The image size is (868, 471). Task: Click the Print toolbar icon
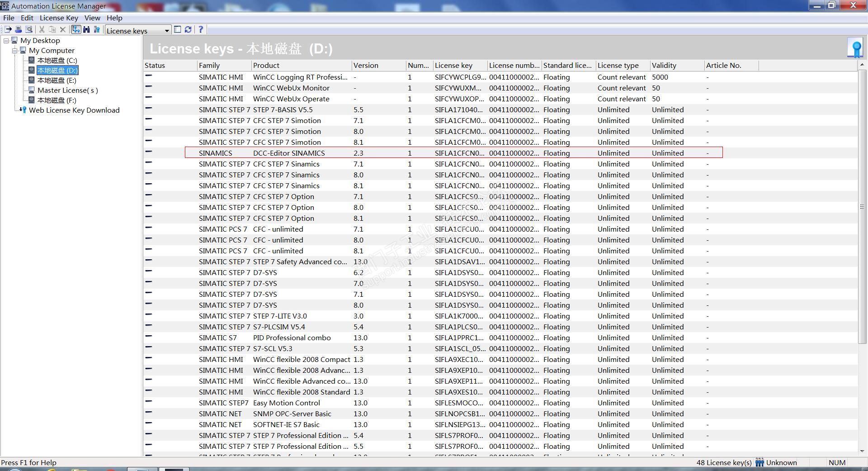[x=19, y=29]
